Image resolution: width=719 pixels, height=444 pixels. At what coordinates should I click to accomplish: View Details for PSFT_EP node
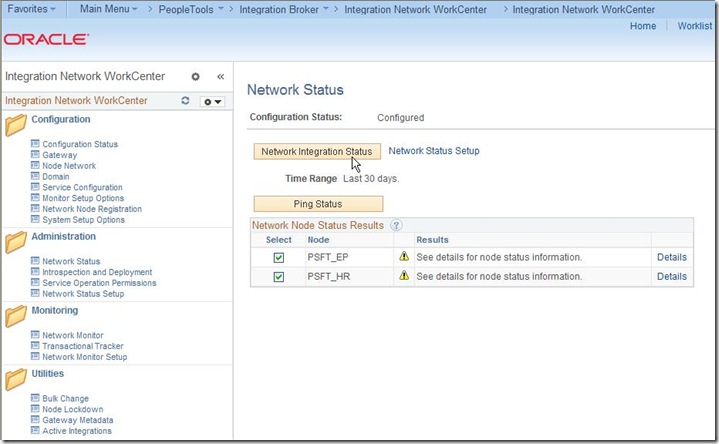click(x=672, y=257)
